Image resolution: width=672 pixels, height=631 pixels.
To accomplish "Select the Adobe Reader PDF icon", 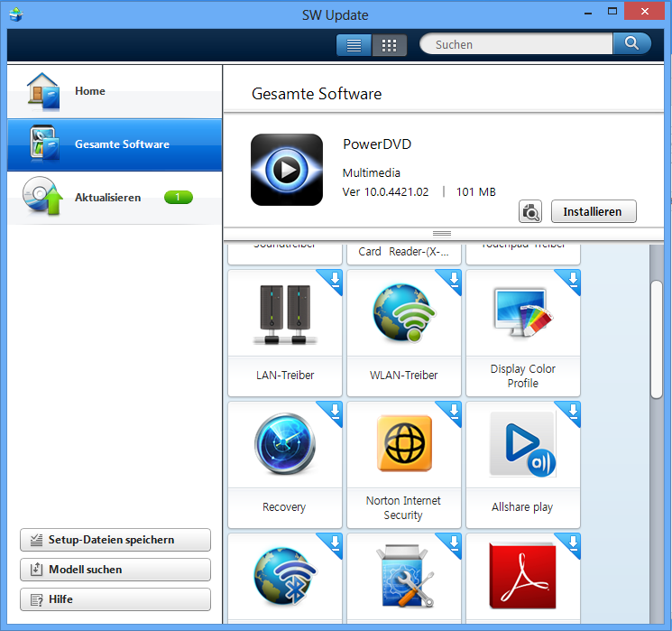I will [x=523, y=576].
